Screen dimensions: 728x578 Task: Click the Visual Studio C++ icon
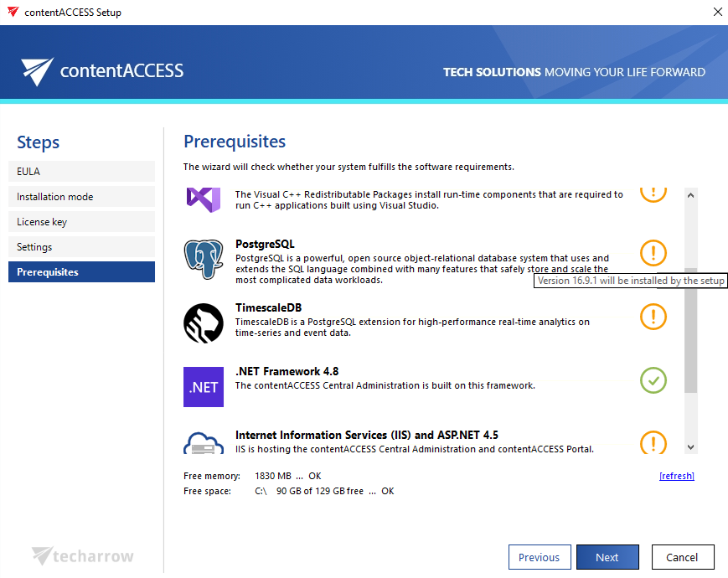pyautogui.click(x=204, y=198)
